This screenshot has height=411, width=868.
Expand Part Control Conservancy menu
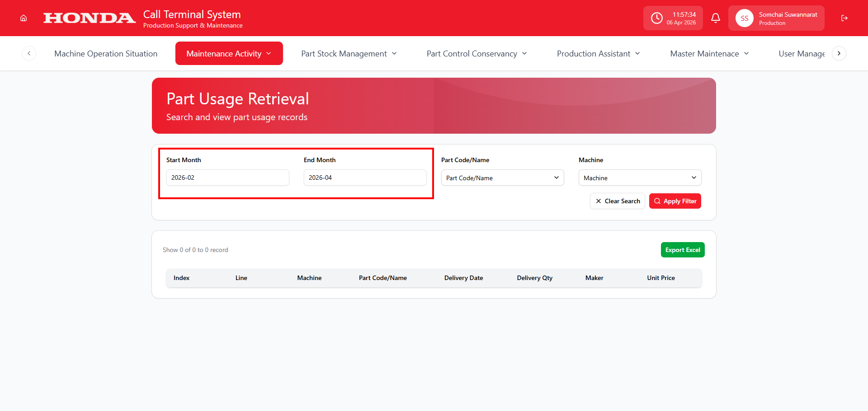click(x=476, y=53)
